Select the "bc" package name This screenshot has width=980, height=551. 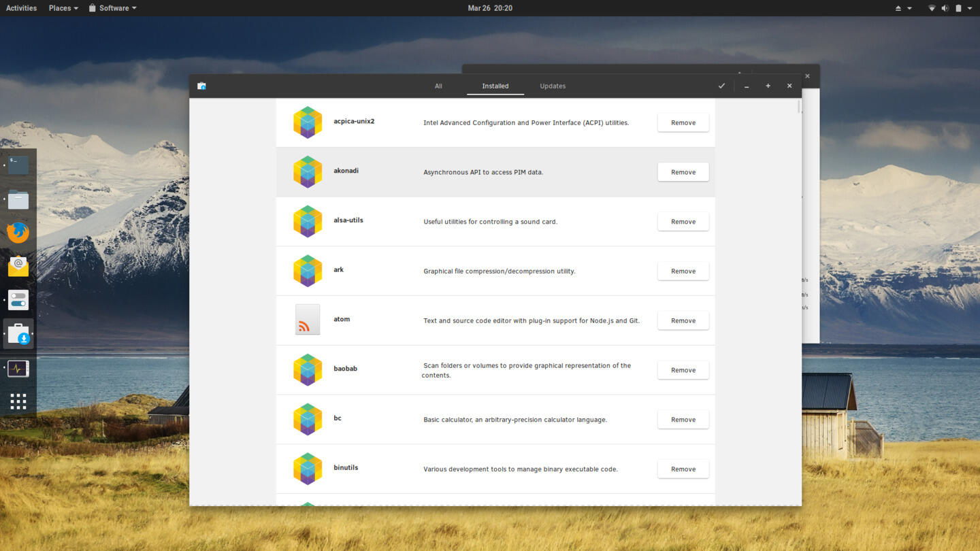(x=338, y=418)
